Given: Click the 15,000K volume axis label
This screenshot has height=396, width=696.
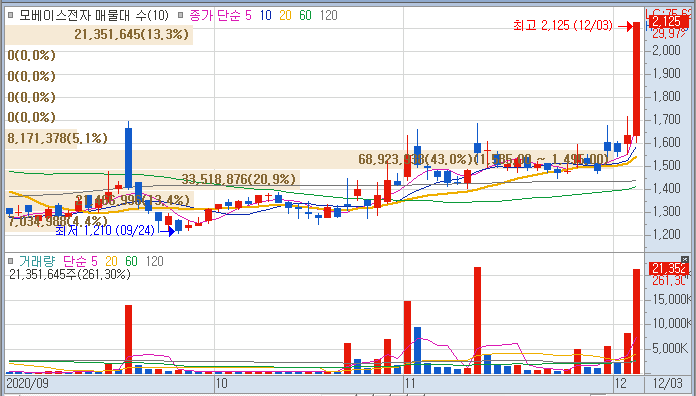Looking at the screenshot, I should tap(671, 300).
